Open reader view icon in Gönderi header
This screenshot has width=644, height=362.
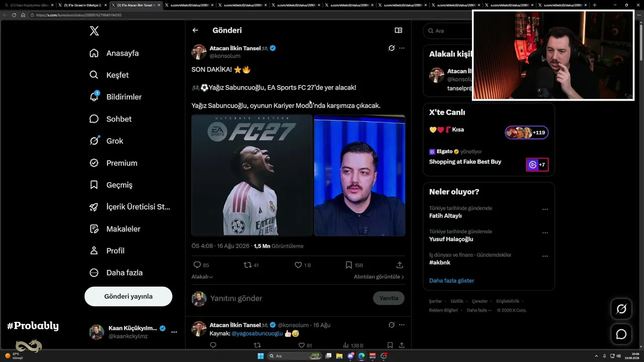coord(398,30)
